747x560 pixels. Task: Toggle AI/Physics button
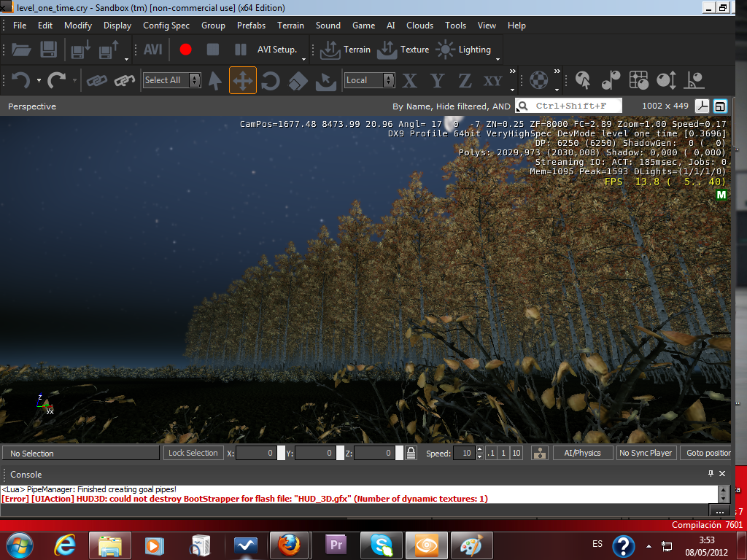[583, 453]
